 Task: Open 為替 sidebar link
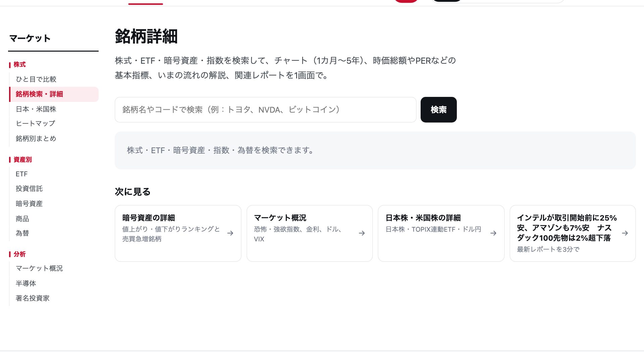coord(22,233)
